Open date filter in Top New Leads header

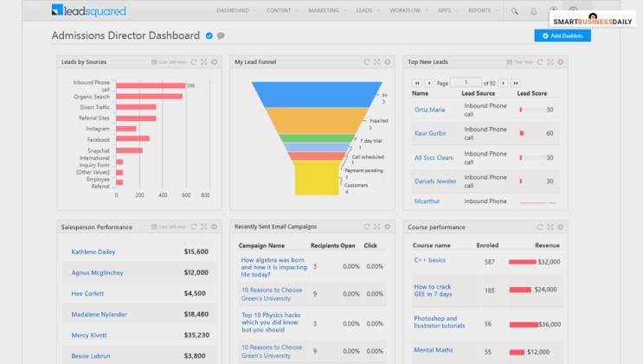tap(519, 62)
